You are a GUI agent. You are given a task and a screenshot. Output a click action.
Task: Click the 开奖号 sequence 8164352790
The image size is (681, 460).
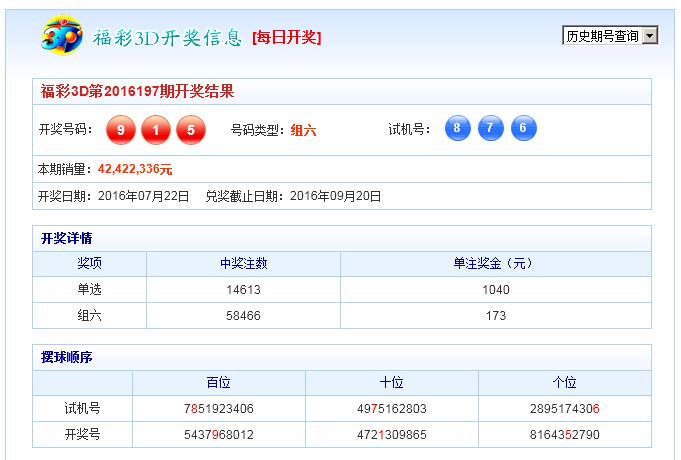coord(564,435)
